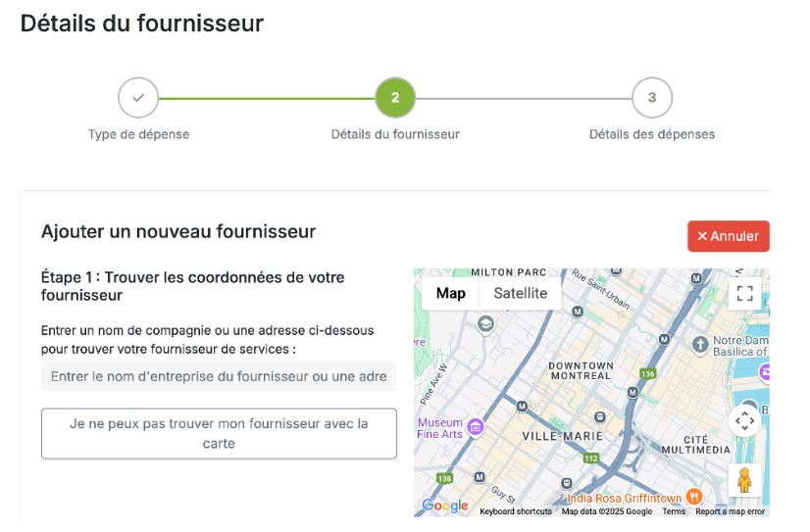Click 'Je ne peux pas trouver mon fournisseur' button
This screenshot has width=810, height=532.
pyautogui.click(x=219, y=433)
